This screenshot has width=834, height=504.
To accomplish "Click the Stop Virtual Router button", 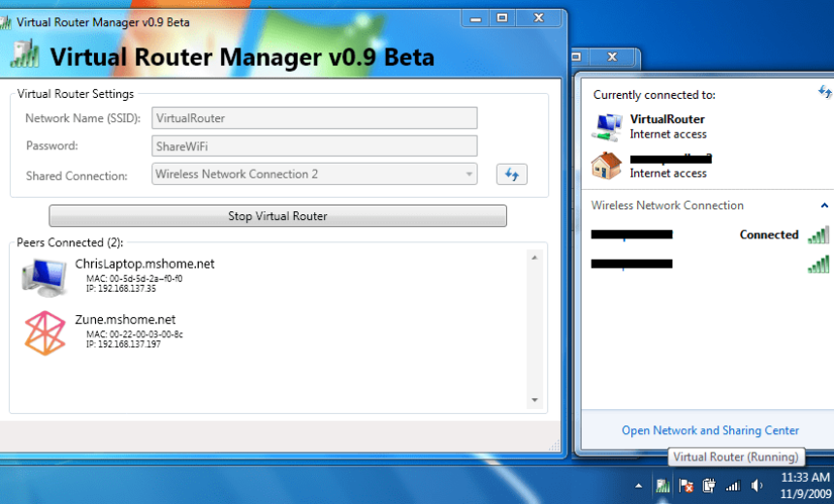I will 277,216.
